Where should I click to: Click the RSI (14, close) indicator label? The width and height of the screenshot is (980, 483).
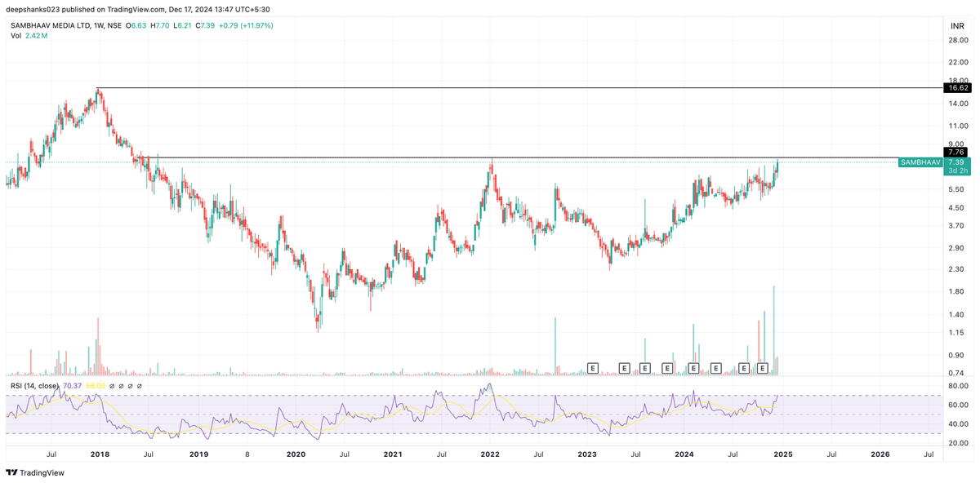[x=34, y=386]
